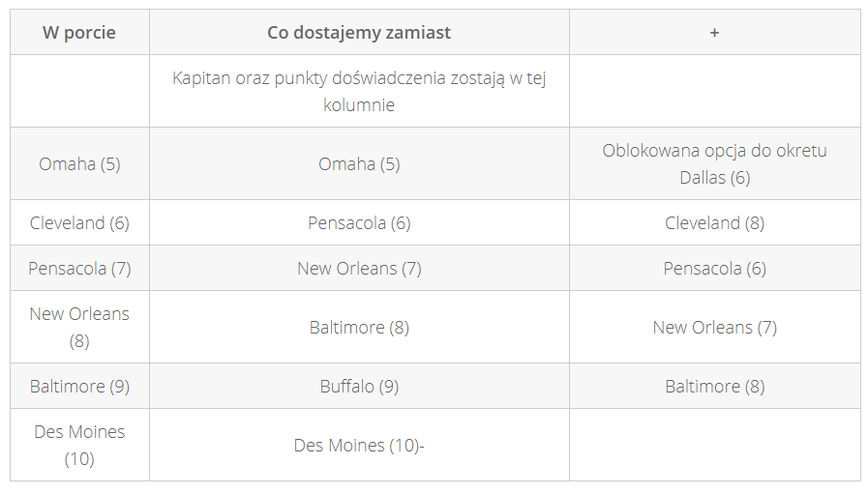868x494 pixels.
Task: Click Pensacola (6) in the "+" column
Action: (x=714, y=268)
